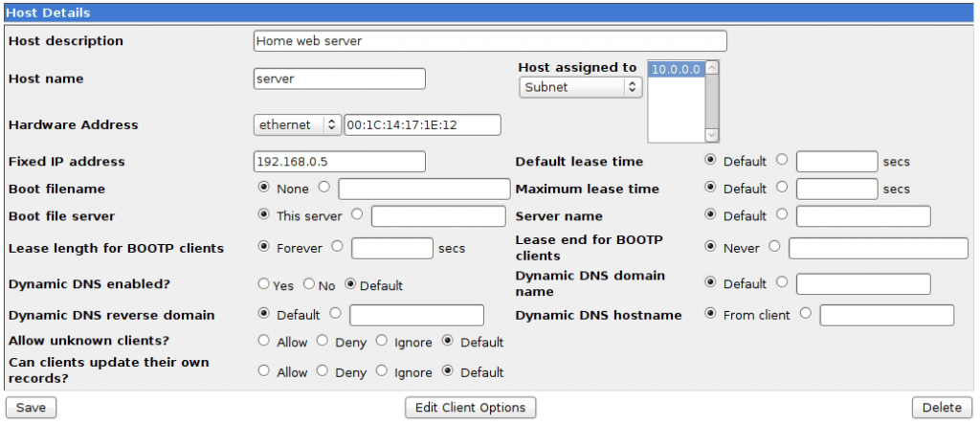
Task: Click the Edit Client Options button
Action: coord(470,408)
